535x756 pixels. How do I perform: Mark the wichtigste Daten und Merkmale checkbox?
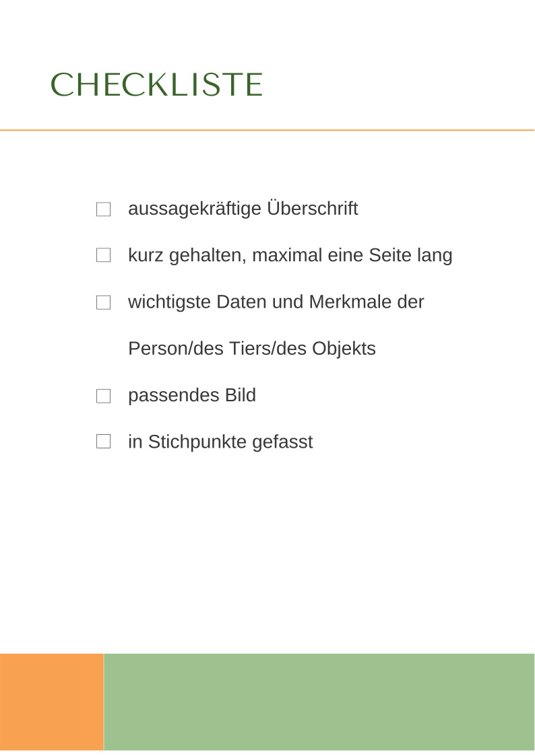[x=103, y=302]
